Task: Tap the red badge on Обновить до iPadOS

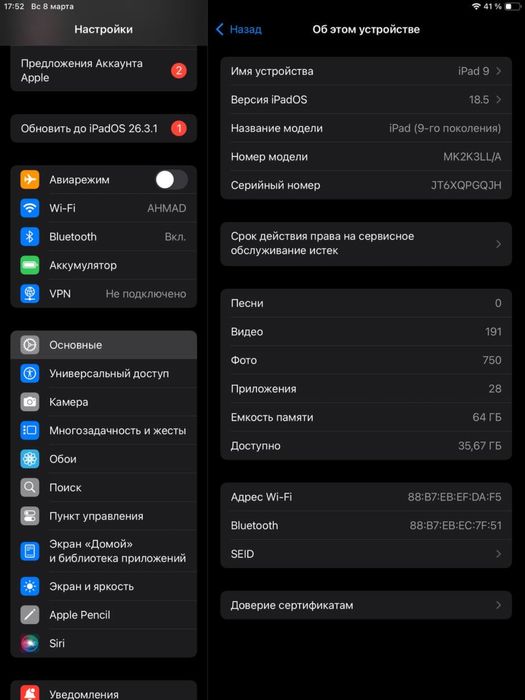Action: [179, 129]
